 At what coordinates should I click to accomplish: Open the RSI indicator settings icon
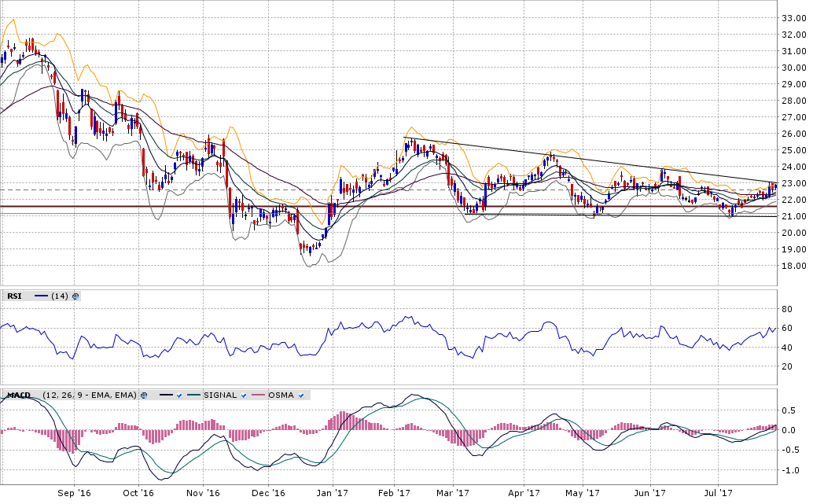pos(75,296)
